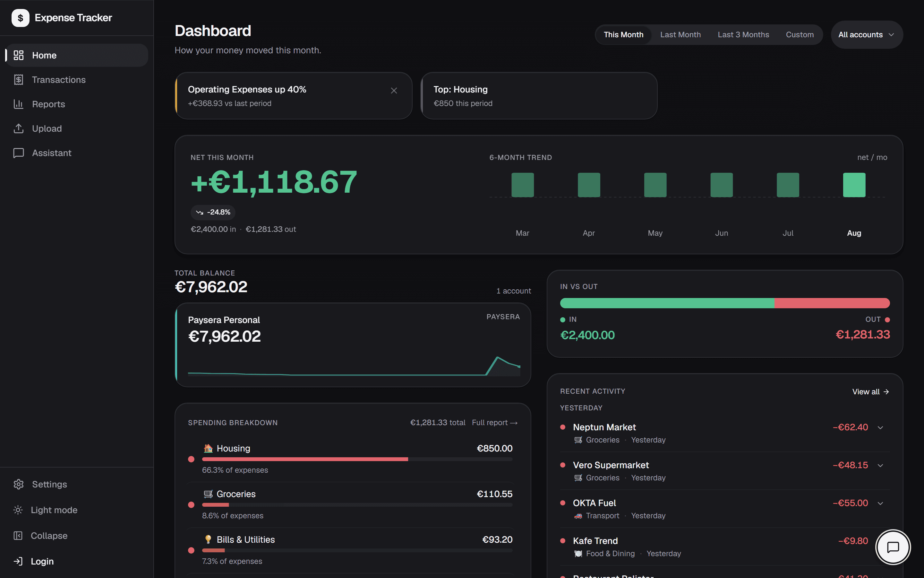Viewport: 924px width, 578px height.
Task: Click the Collapse sidebar panel icon
Action: [18, 536]
